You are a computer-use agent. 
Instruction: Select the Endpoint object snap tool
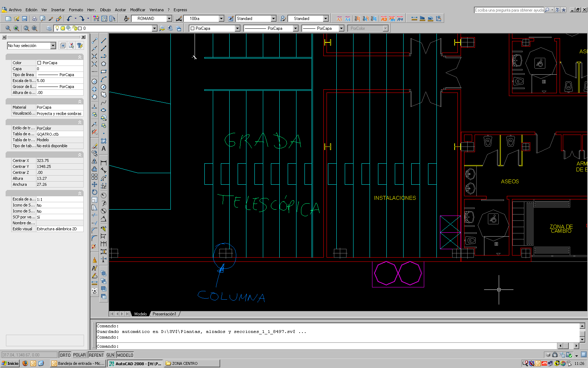point(94,41)
